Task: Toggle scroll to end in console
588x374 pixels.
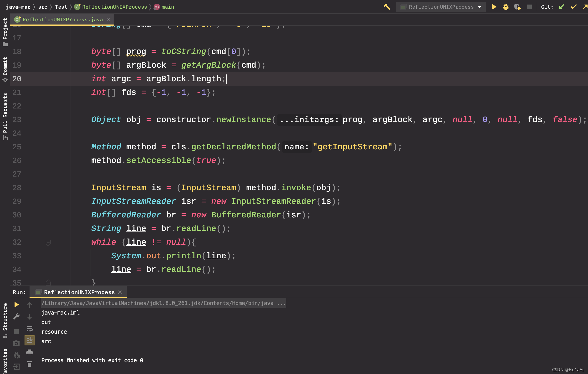Action: pos(30,340)
